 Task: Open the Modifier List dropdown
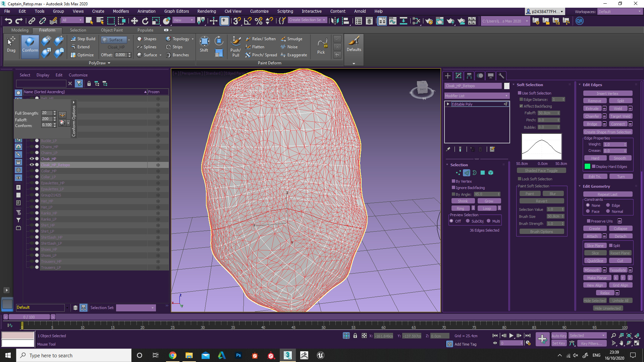tap(476, 96)
